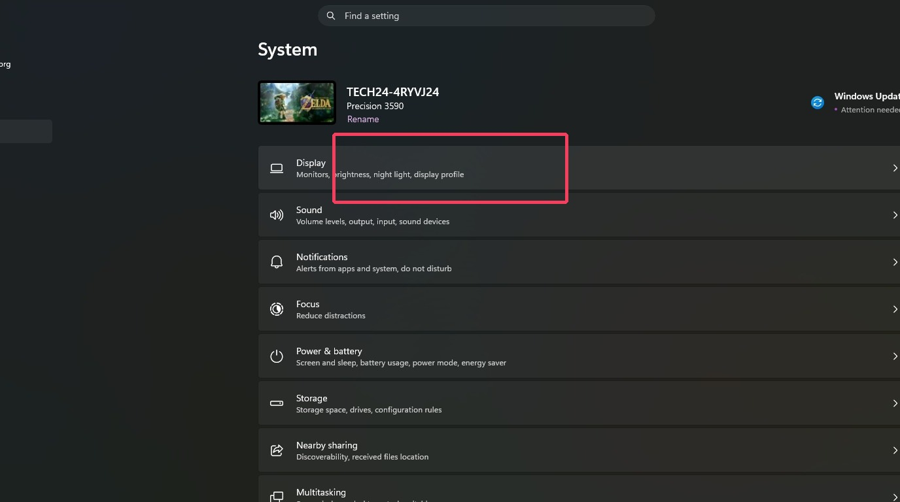This screenshot has height=502, width=900.
Task: Open the Display settings label
Action: pyautogui.click(x=311, y=163)
